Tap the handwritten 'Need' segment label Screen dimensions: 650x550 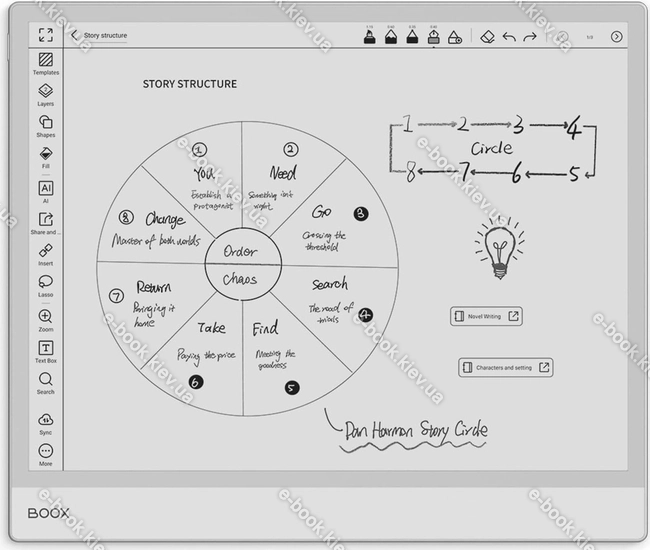(283, 172)
